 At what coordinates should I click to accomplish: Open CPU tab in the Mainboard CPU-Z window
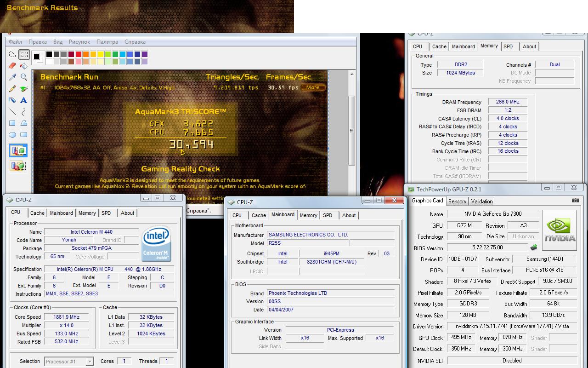pos(237,215)
